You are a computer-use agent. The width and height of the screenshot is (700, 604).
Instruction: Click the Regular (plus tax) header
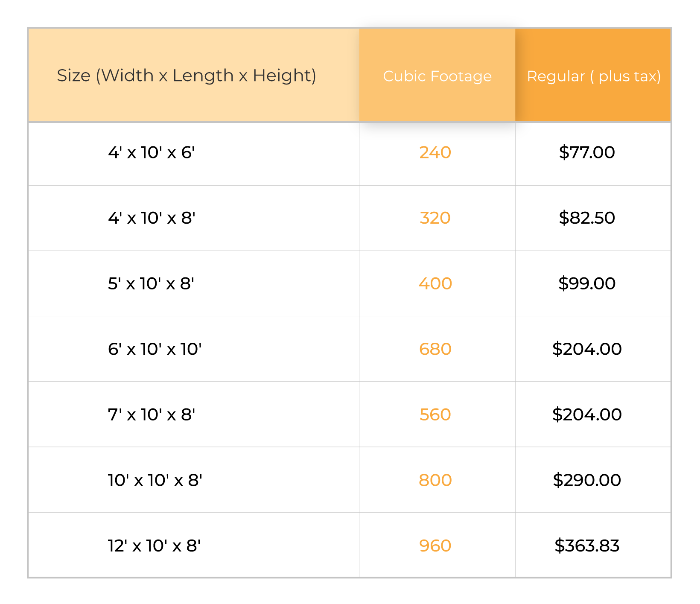click(x=593, y=76)
